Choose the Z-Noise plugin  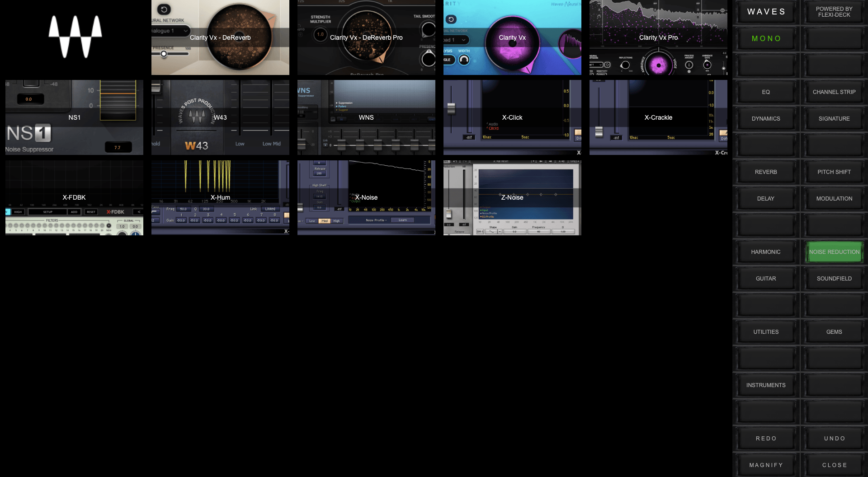[512, 197]
